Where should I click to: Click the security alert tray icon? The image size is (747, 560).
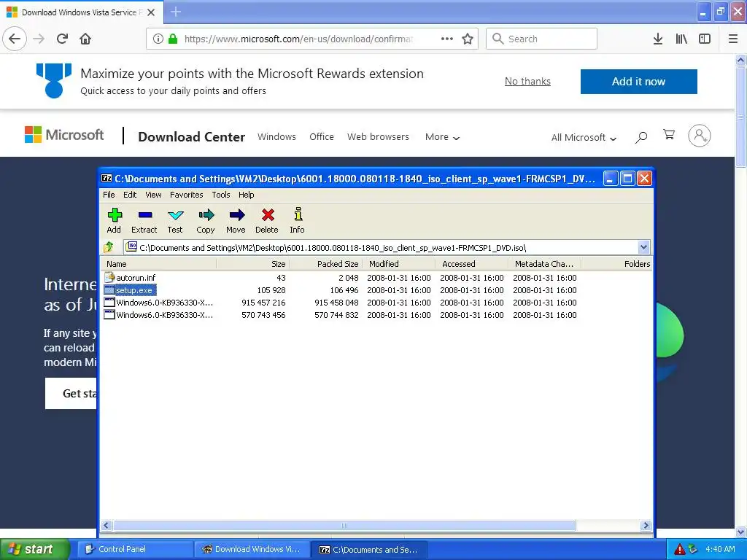(x=679, y=549)
